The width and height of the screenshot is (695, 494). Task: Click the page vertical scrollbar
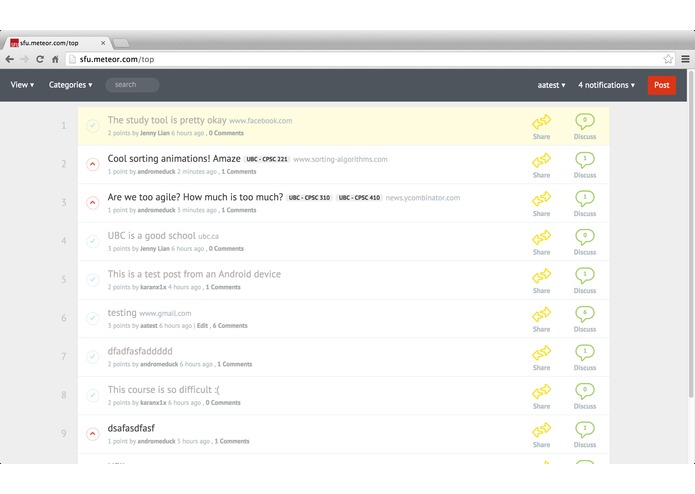(691, 235)
